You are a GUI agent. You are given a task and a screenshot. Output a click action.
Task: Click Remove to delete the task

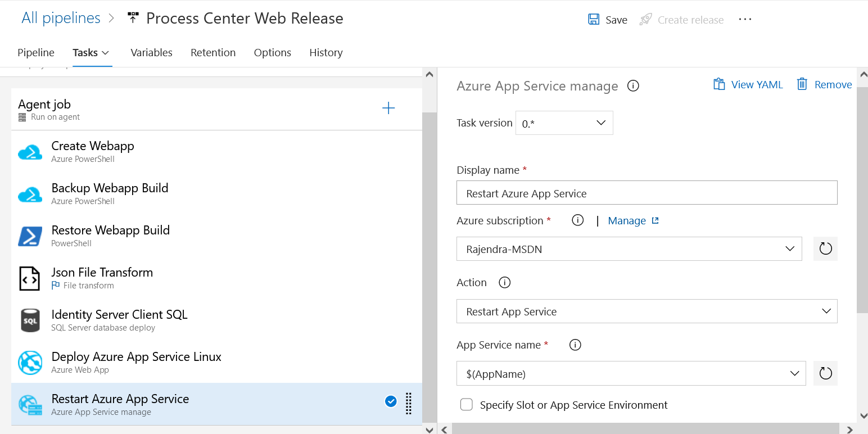824,84
